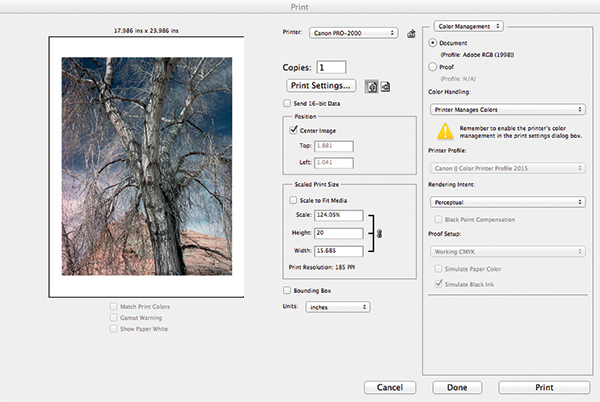
Task: Click the paper size text 17.986 ins x 23.986 ins
Action: (146, 30)
